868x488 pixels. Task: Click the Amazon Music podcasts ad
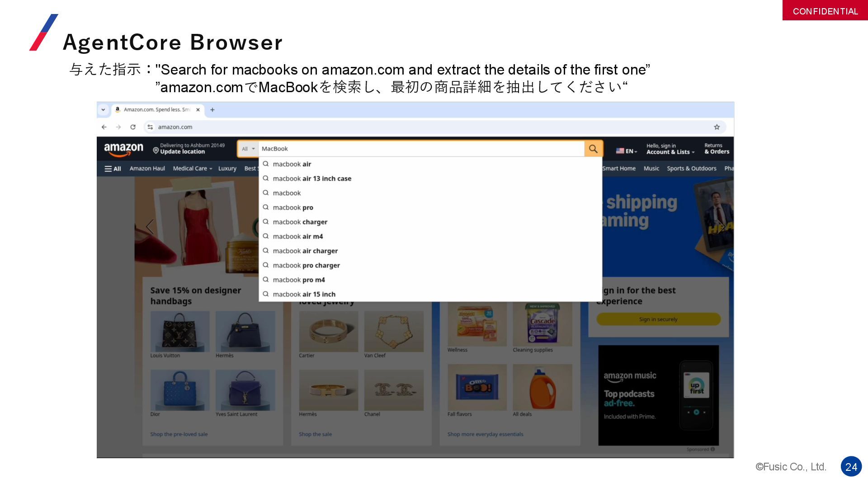[x=658, y=395]
